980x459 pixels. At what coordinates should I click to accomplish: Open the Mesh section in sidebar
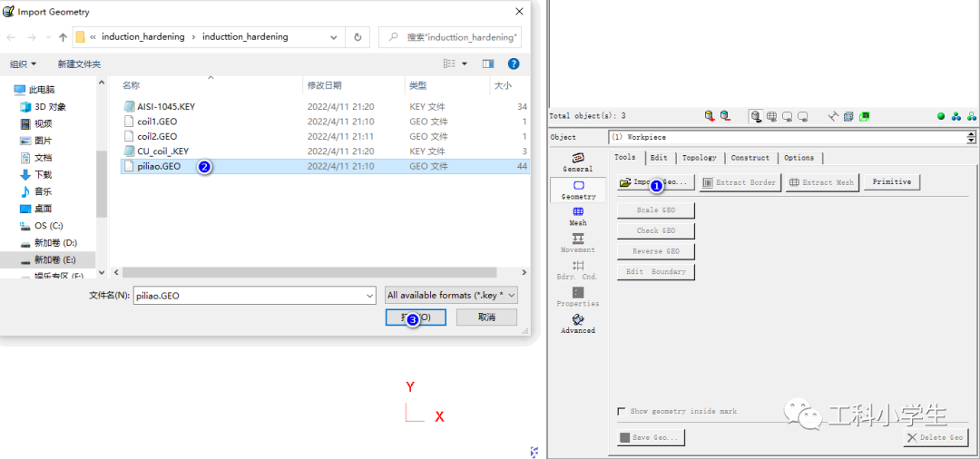pos(578,216)
